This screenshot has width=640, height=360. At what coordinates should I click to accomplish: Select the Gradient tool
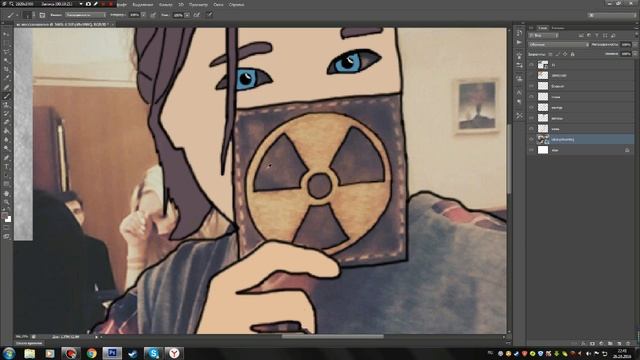point(6,131)
